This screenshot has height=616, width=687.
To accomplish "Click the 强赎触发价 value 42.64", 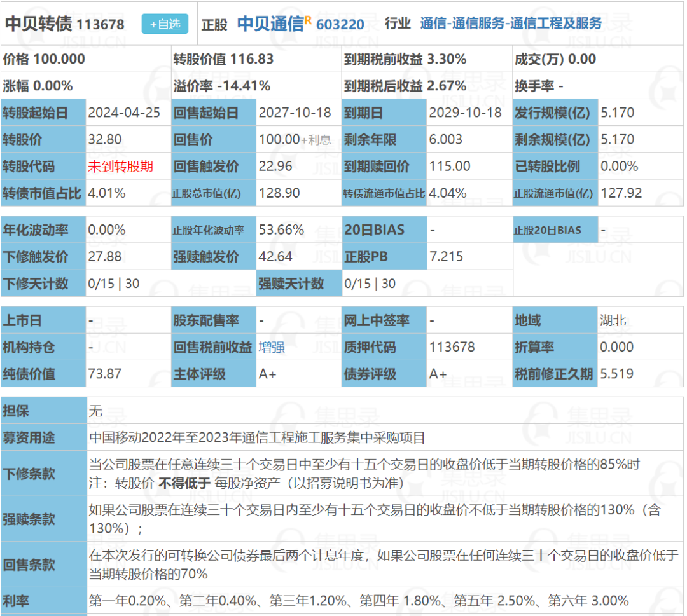I will click(275, 257).
